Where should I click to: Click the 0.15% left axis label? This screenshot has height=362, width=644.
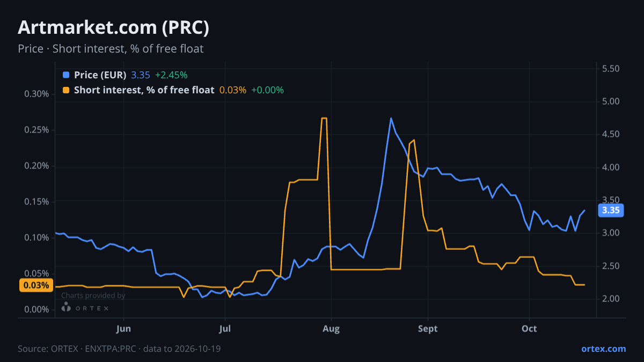click(x=36, y=202)
